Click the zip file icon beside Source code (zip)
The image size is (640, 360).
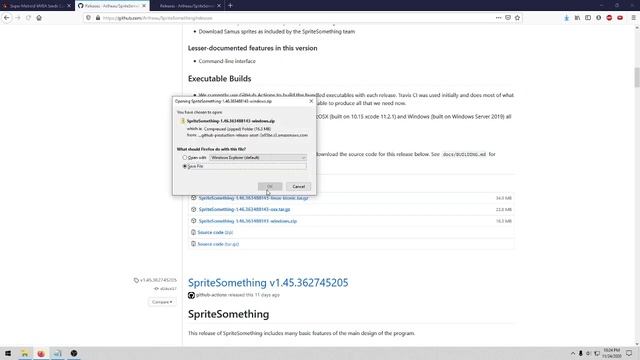[x=193, y=232]
